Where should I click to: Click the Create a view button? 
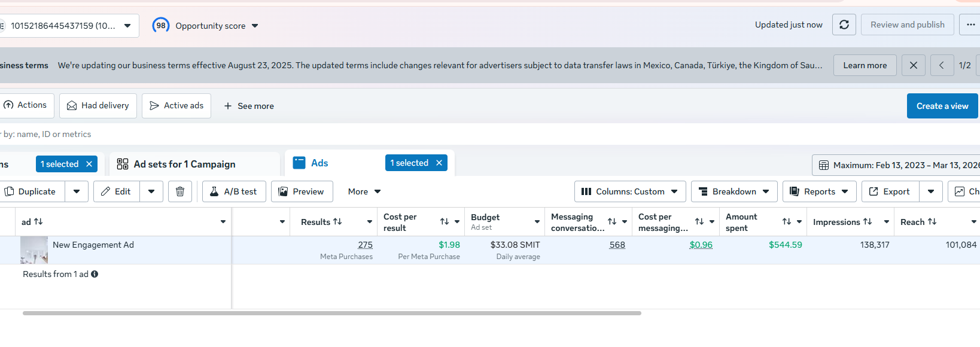942,106
